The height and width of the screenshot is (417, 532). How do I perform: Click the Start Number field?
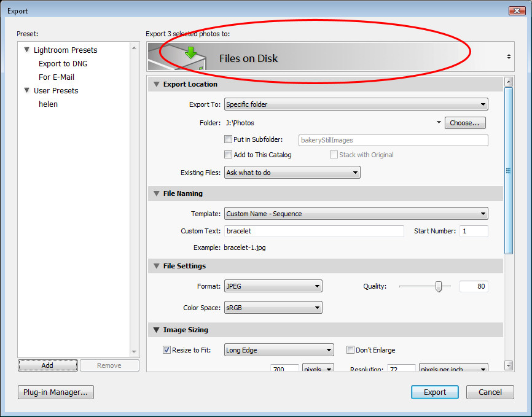(474, 231)
